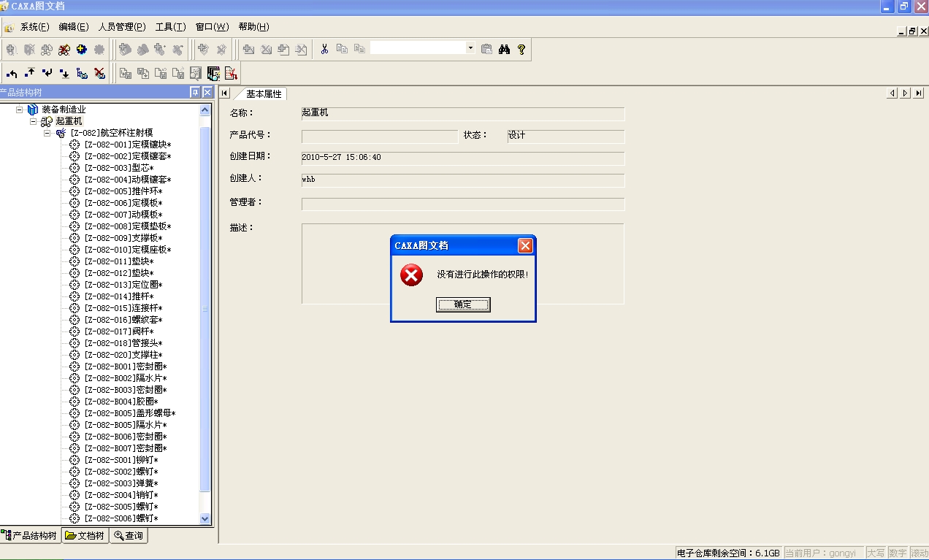Screen dimensions: 929x560
Task: Collapse the 起重机 tree node
Action: pyautogui.click(x=34, y=120)
